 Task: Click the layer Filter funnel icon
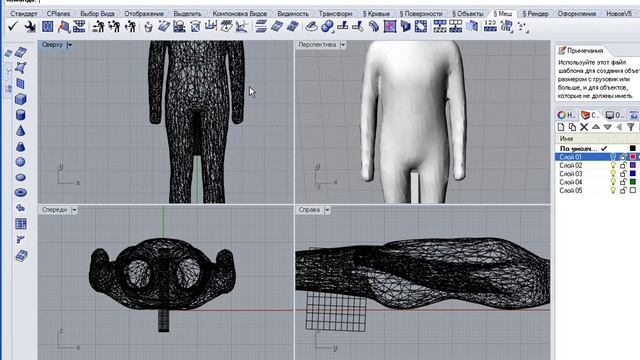click(631, 127)
